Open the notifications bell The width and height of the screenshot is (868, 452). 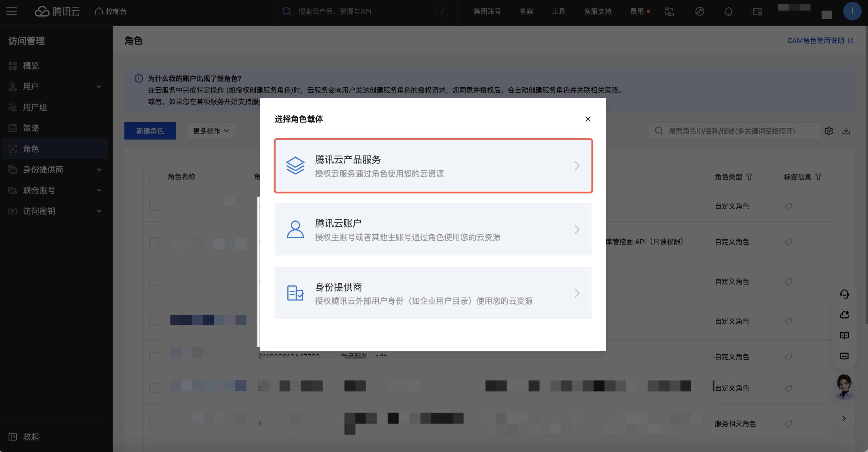point(729,11)
